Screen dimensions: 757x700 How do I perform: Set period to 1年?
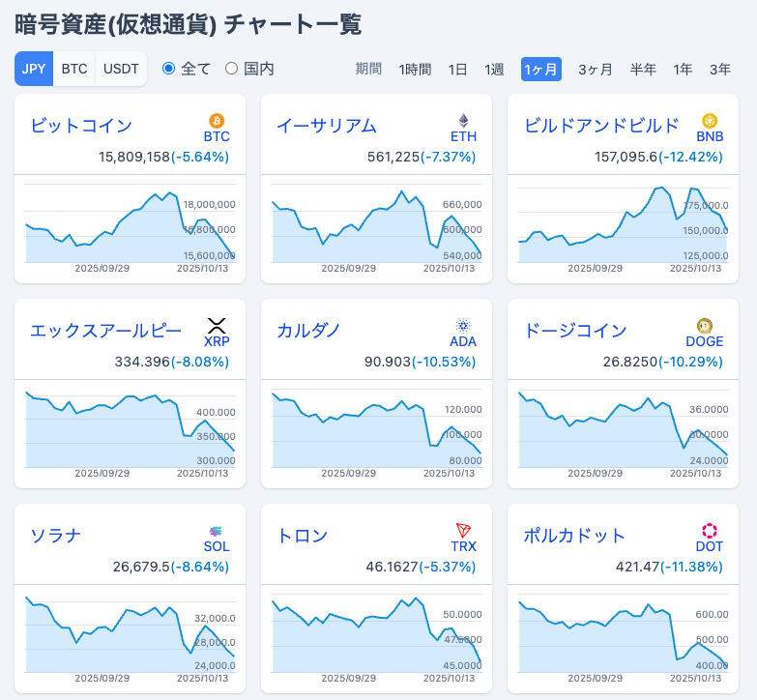(x=684, y=69)
